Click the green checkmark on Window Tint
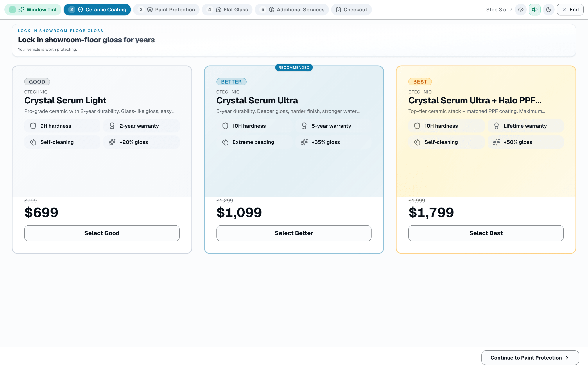The image size is (588, 368). click(x=12, y=10)
